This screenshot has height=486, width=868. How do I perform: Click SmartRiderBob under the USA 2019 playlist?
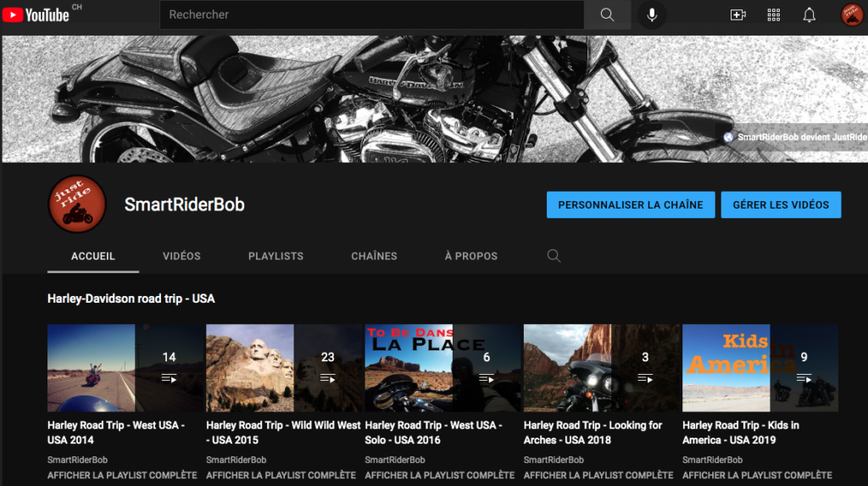(x=712, y=460)
